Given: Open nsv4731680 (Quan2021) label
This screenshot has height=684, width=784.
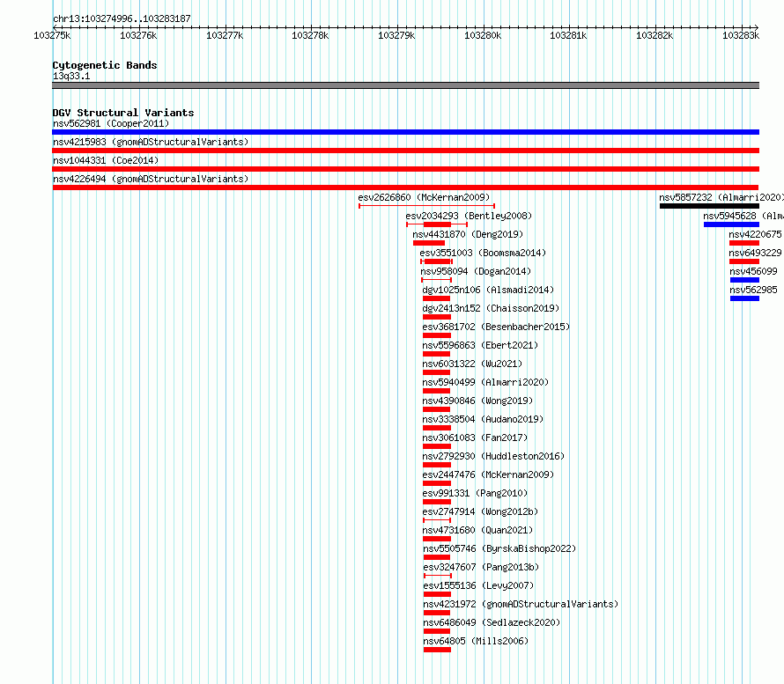Looking at the screenshot, I should pyautogui.click(x=477, y=530).
